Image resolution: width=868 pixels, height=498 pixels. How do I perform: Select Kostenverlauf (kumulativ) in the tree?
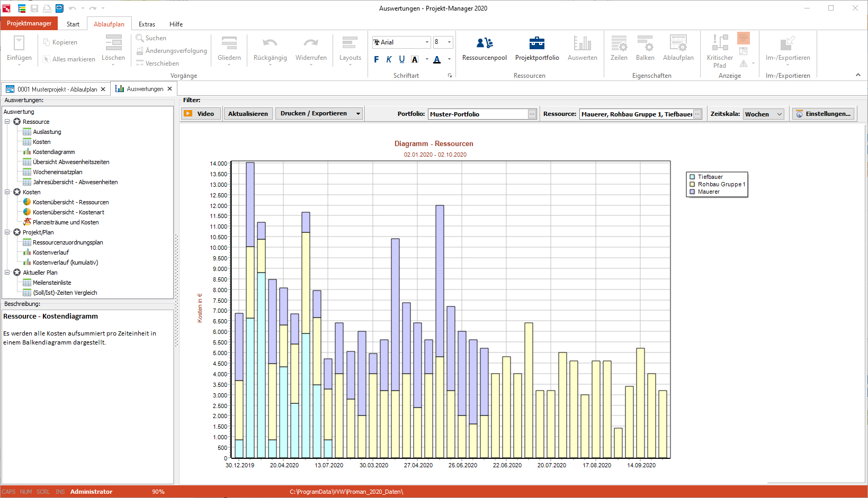(x=65, y=262)
